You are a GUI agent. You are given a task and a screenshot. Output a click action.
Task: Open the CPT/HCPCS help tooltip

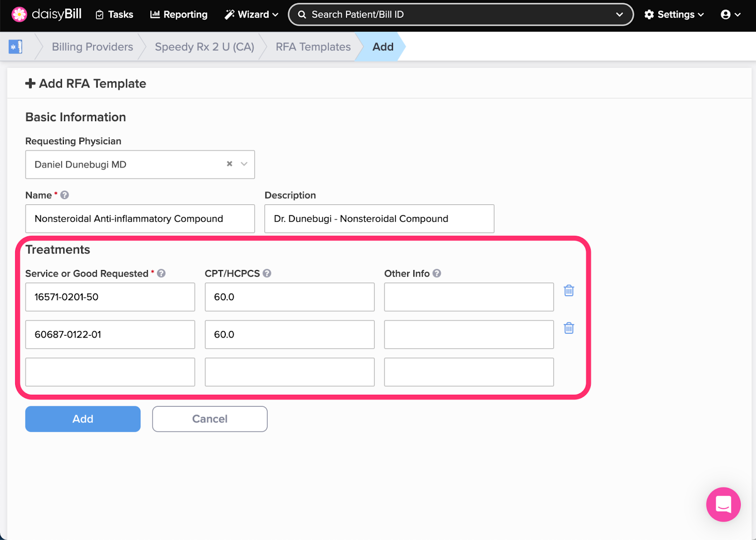[267, 273]
